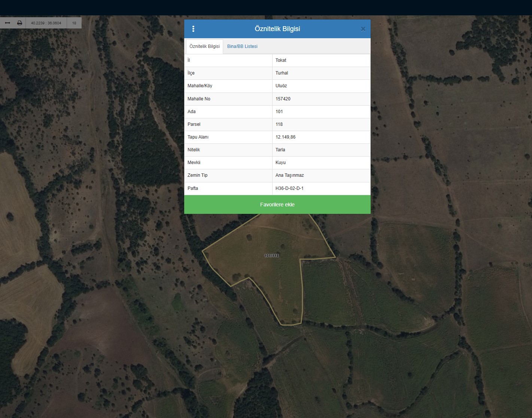Viewport: 532px width, 418px height.
Task: Click the Mahalle No value 157420
Action: point(283,99)
